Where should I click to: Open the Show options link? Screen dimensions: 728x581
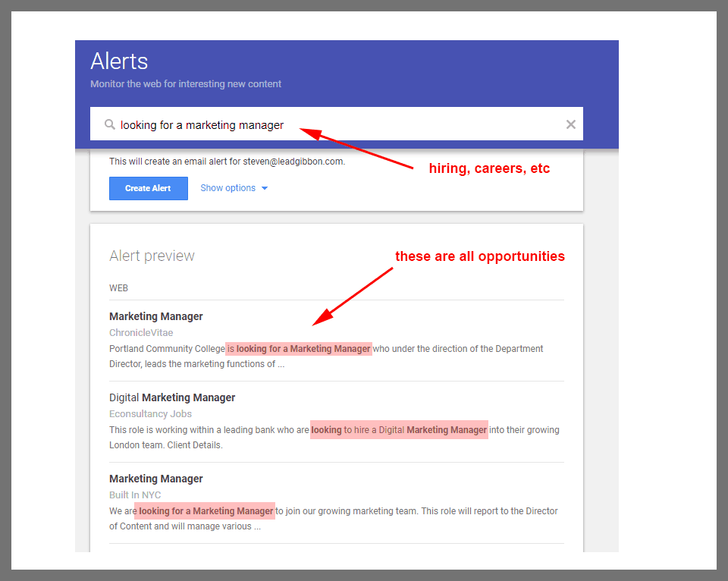pos(227,188)
